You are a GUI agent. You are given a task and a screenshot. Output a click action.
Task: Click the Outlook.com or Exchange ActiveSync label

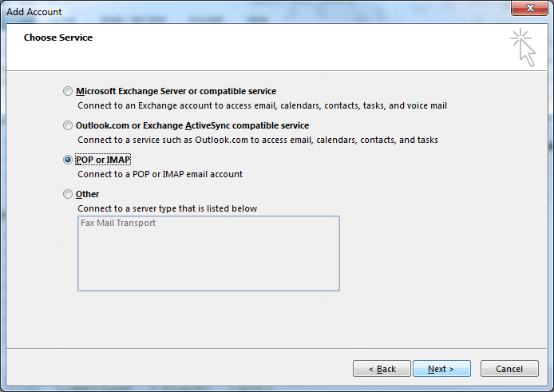click(x=192, y=125)
